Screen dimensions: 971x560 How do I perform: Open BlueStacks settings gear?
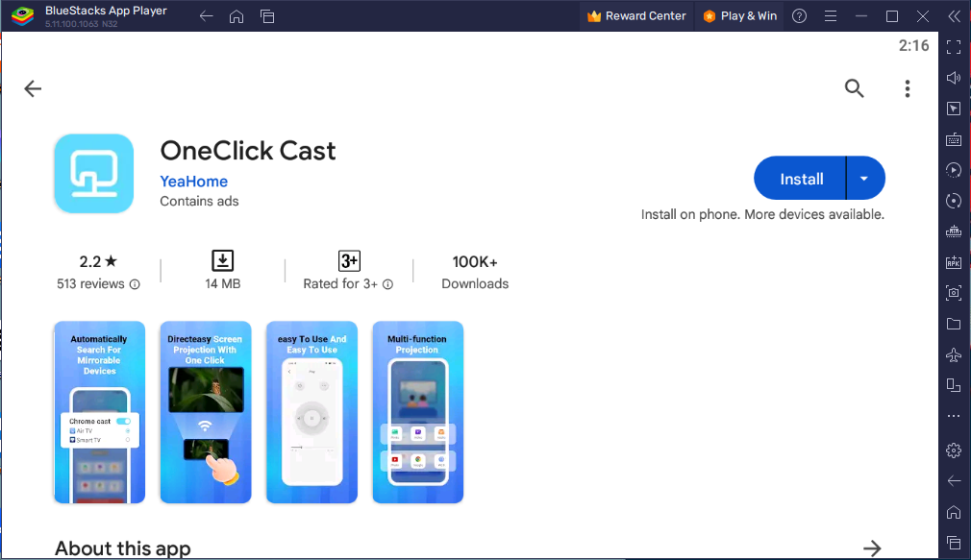(x=954, y=450)
